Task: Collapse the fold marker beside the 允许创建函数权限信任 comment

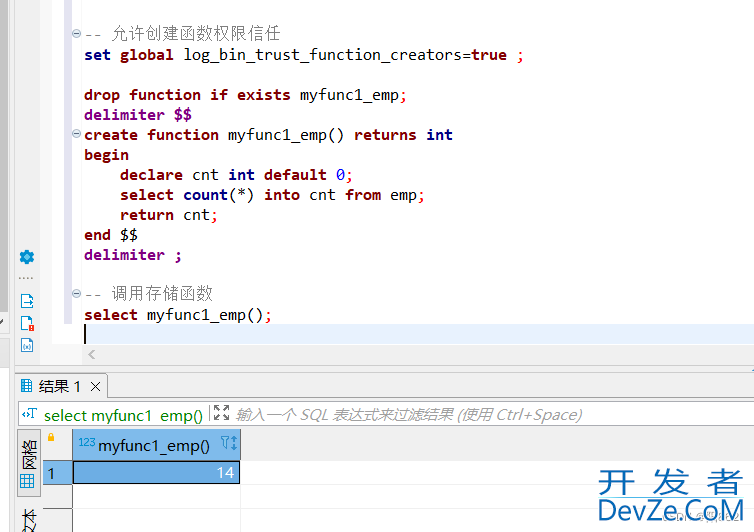Action: coord(76,33)
